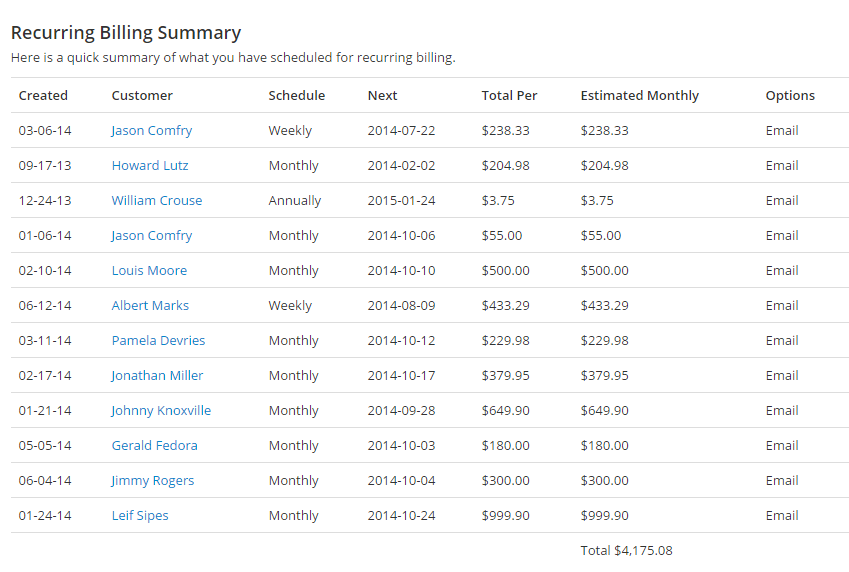The width and height of the screenshot is (849, 572).
Task: Select Jimmy Rogers customer link
Action: click(153, 480)
